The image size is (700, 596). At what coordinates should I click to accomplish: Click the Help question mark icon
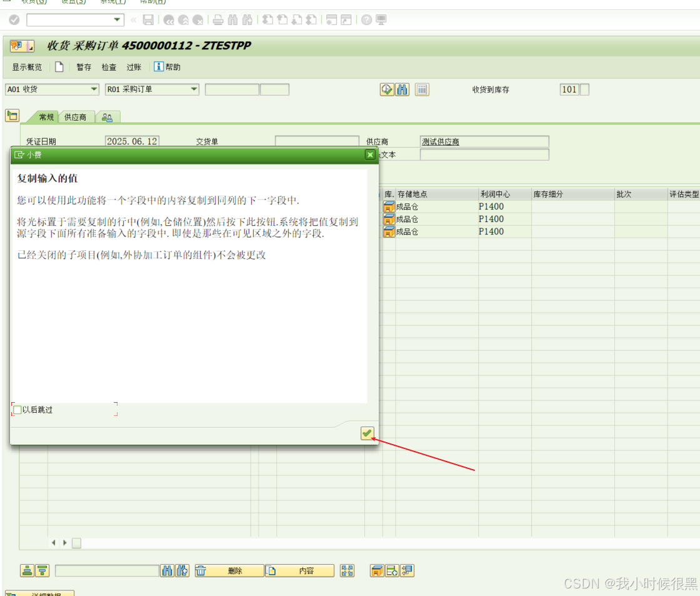coord(366,19)
